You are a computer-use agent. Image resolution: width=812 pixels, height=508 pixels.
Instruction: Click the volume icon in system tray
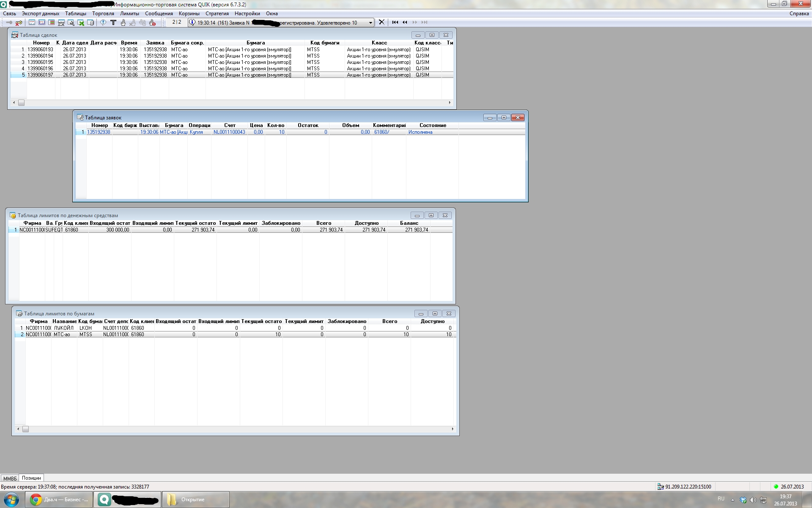[x=753, y=500]
